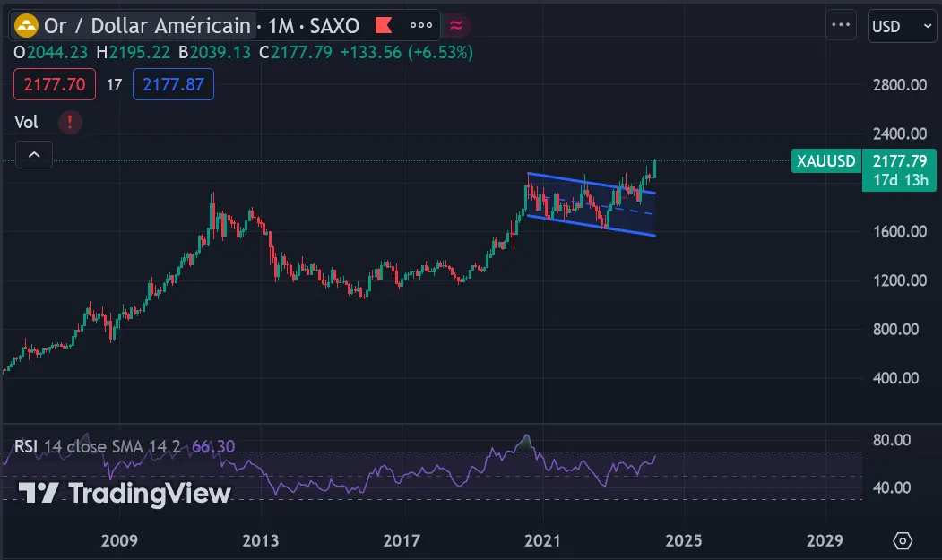The image size is (942, 560).
Task: Click the red sell price 2177.70 button
Action: (x=55, y=84)
